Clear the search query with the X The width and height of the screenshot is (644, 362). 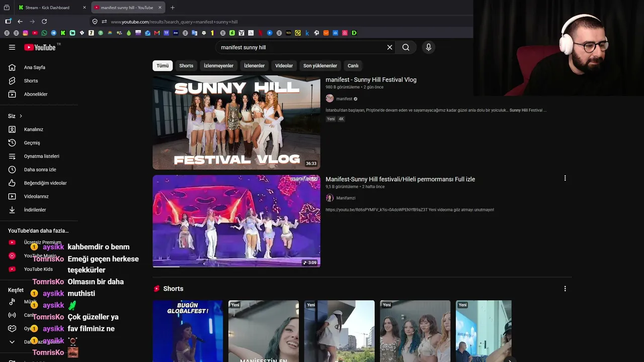[389, 47]
